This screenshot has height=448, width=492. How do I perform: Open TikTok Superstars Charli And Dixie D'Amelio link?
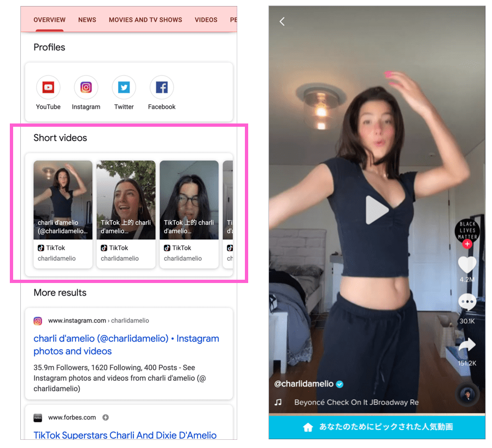(125, 435)
